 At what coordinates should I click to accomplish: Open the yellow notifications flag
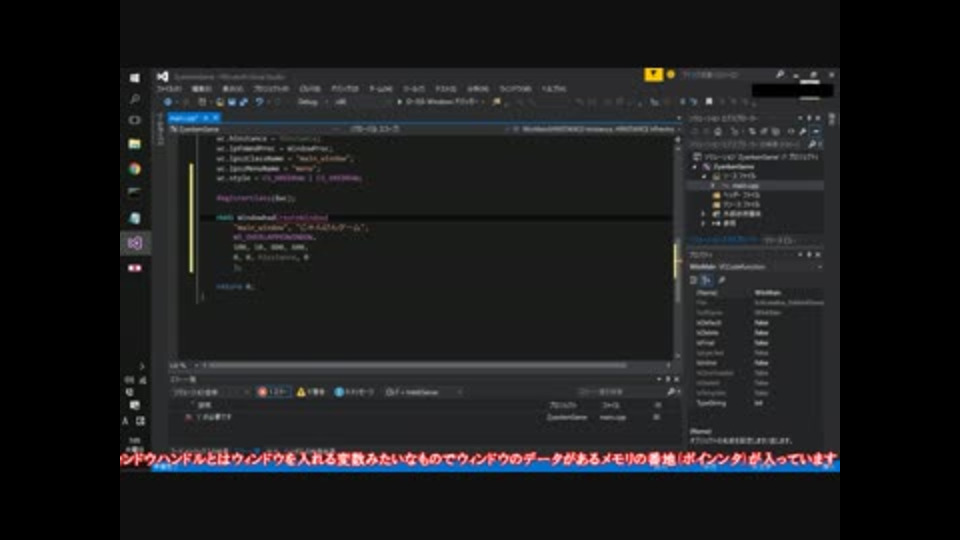(653, 74)
